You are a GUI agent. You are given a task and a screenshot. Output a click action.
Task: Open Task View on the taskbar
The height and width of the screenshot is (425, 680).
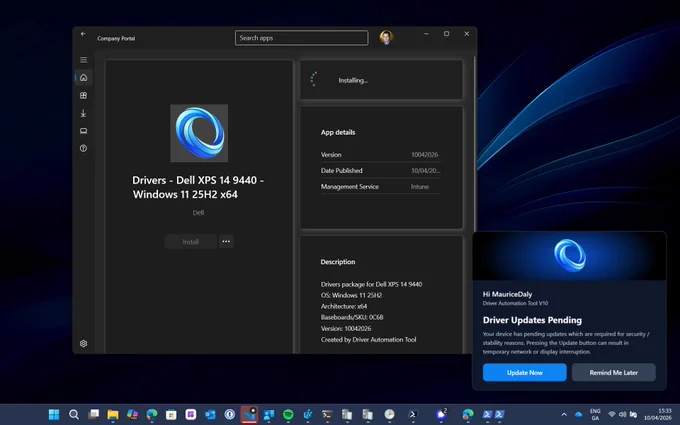pos(93,415)
